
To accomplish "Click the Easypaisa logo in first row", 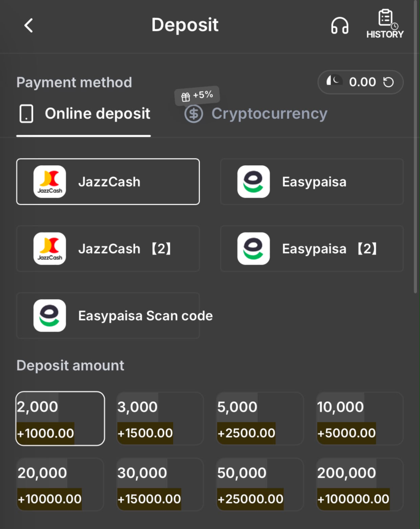I will click(x=253, y=181).
